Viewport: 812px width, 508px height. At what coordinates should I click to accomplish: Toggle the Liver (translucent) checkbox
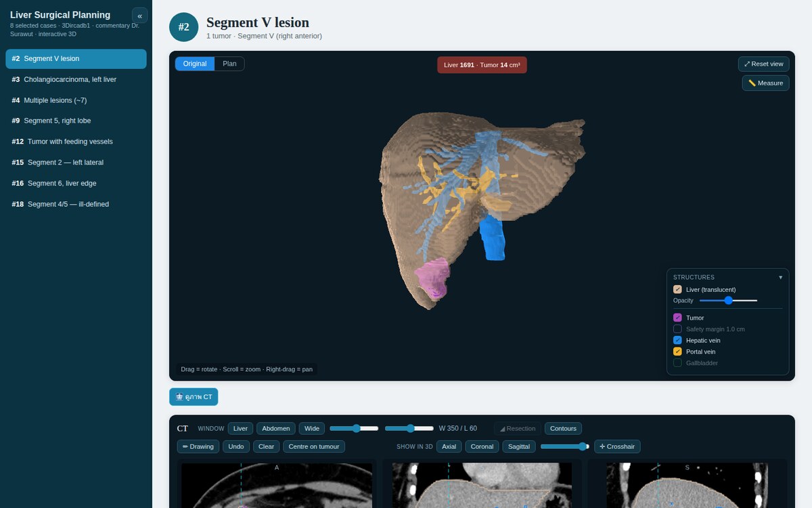[677, 289]
